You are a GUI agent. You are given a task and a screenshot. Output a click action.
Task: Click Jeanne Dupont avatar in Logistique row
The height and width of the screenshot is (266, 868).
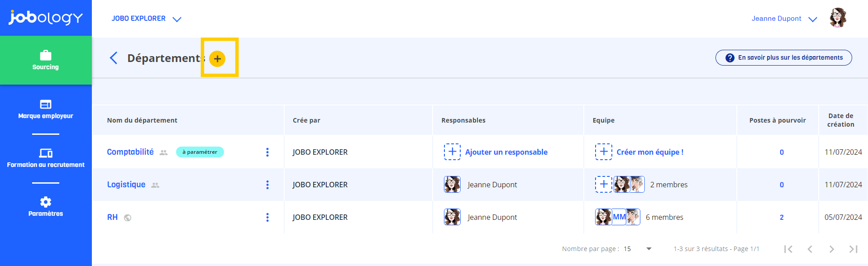[452, 185]
